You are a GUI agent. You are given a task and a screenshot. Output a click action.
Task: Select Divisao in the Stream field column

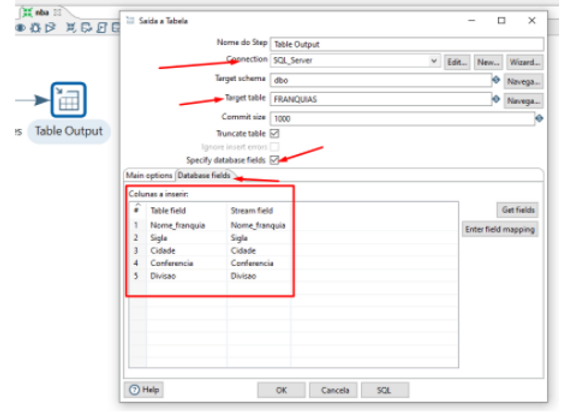click(x=243, y=276)
